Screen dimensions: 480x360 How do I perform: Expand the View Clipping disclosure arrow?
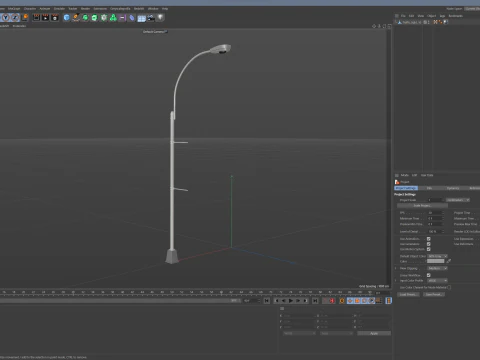click(x=396, y=268)
